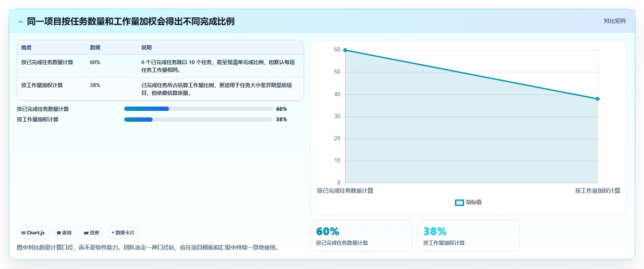Viewport: 644px width, 269px height.
Task: Click 按已完成任务数量计算 cell in the table
Action: [47, 62]
